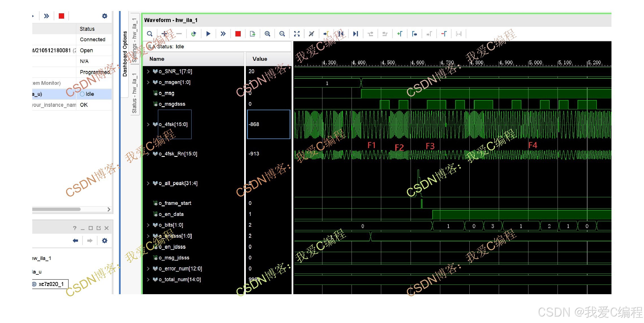
Task: Expand the o_bits[1:0] signal
Action: click(148, 225)
